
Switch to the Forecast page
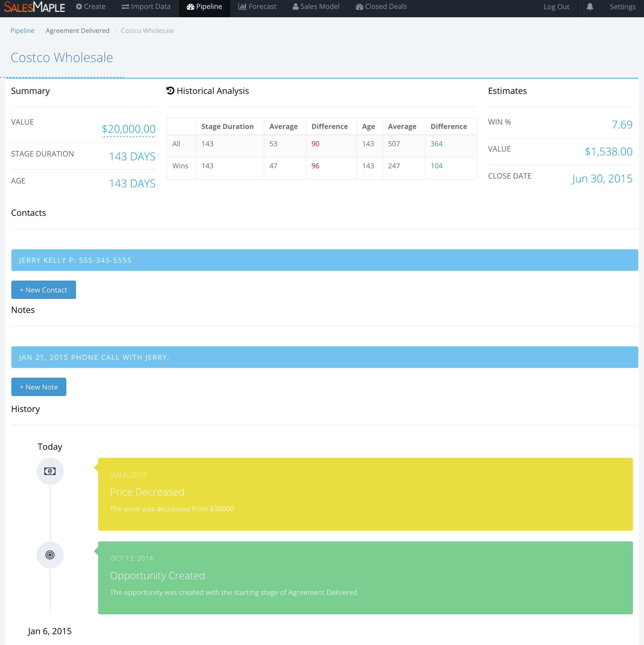(257, 7)
